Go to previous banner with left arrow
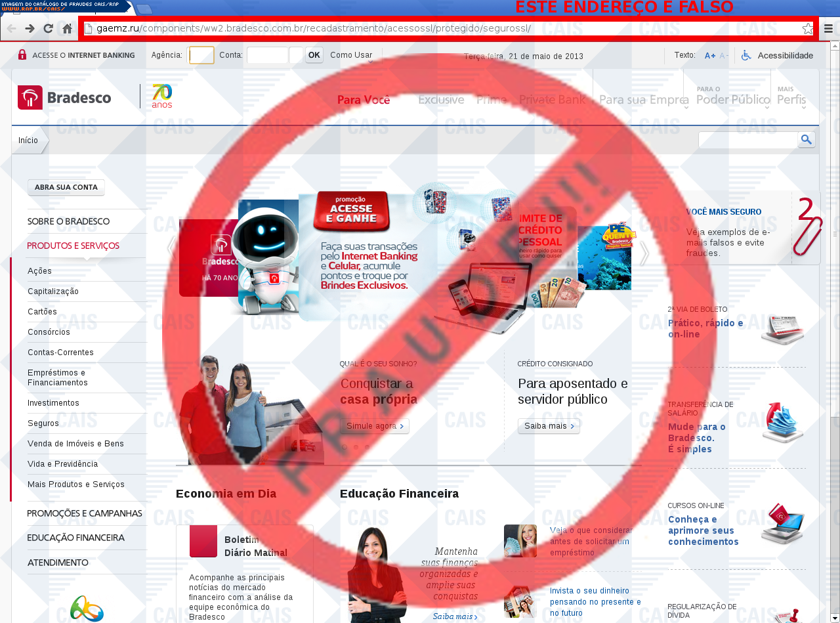840x623 pixels. [171, 248]
